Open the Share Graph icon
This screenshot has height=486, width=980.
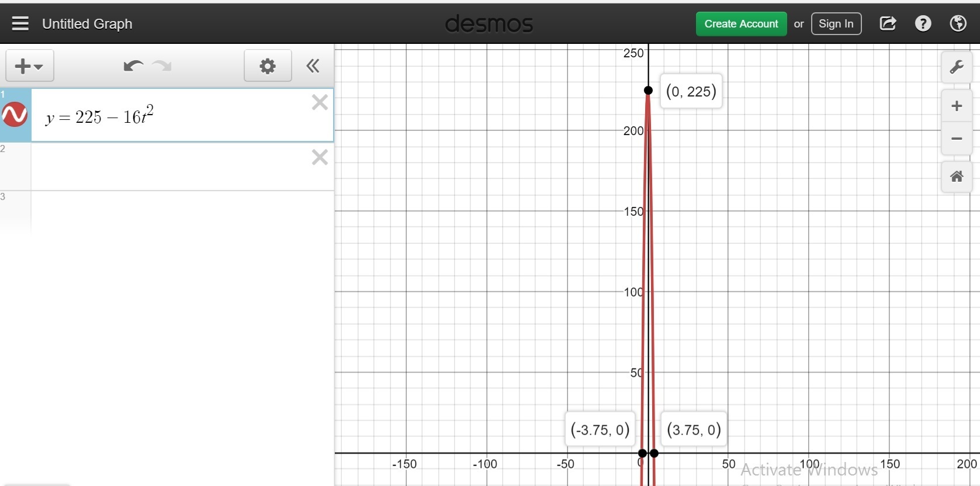click(888, 23)
